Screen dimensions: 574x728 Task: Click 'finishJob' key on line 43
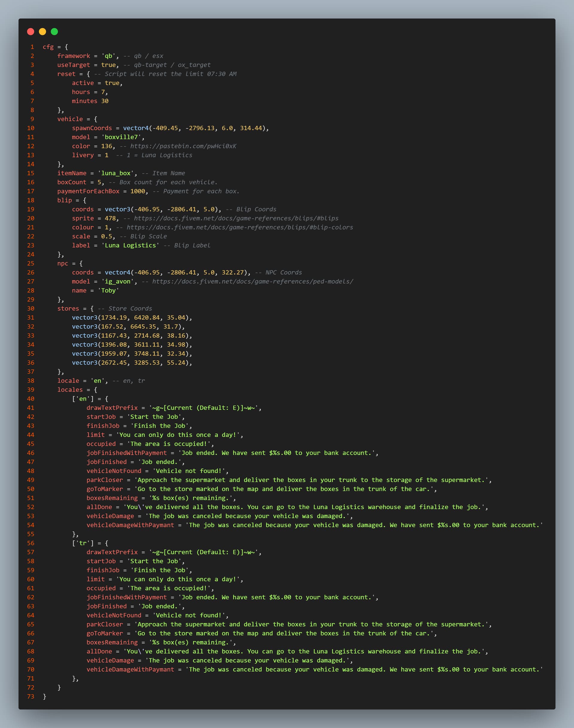[x=103, y=426]
